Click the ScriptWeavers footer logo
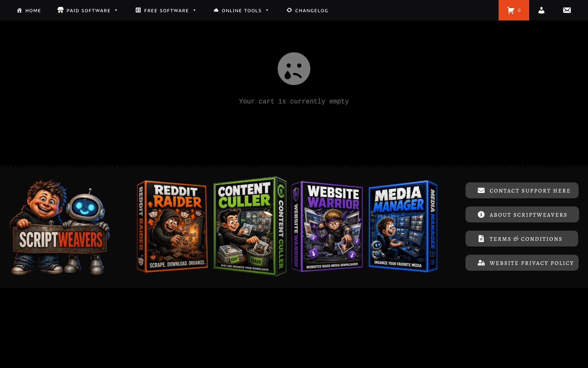The width and height of the screenshot is (588, 368). [60, 227]
